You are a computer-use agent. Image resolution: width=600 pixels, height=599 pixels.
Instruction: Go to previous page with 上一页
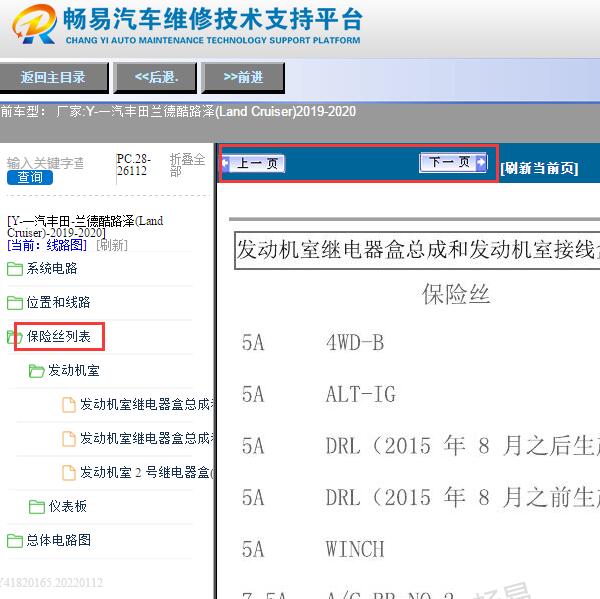point(253,163)
